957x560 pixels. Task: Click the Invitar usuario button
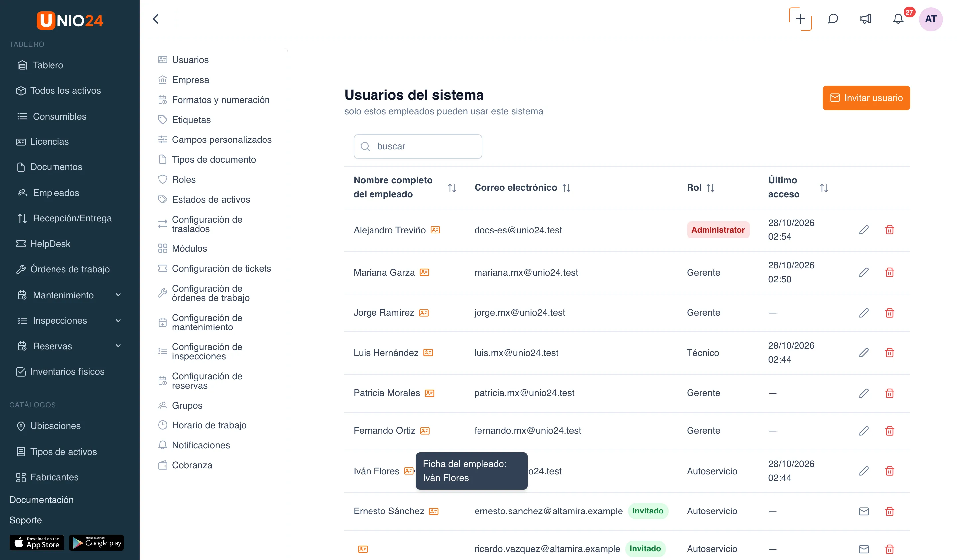[x=866, y=98]
